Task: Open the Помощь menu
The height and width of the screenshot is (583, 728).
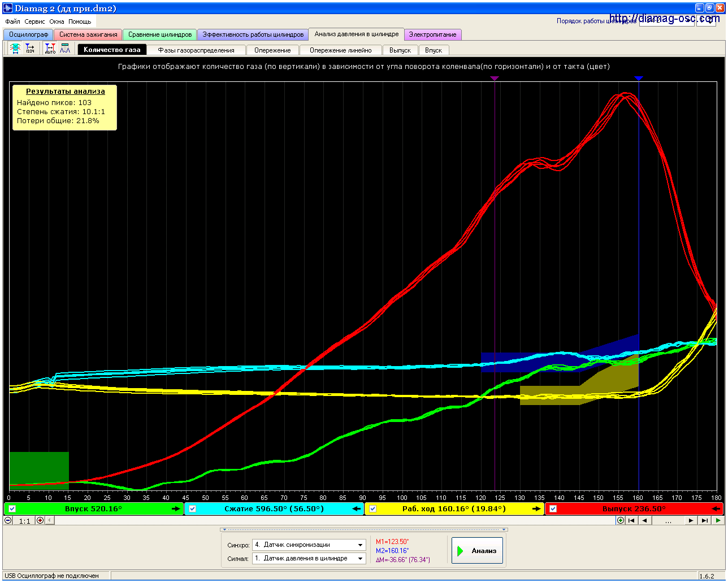Action: (x=80, y=21)
